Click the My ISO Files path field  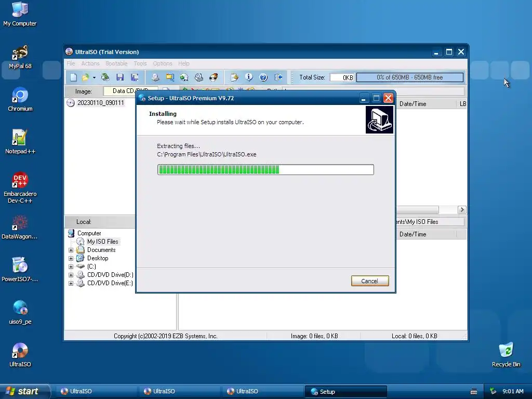tap(430, 222)
